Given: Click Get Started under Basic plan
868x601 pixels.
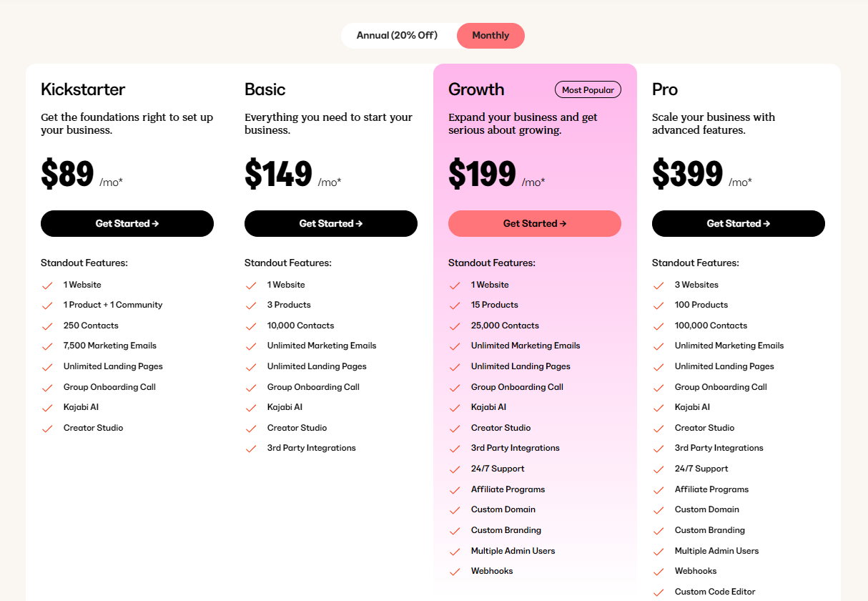Looking at the screenshot, I should tap(331, 223).
